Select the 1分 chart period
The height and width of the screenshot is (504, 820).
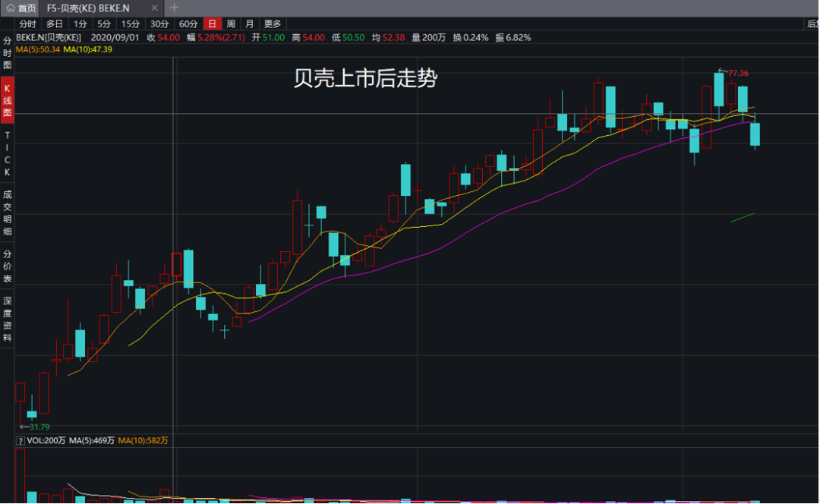(80, 24)
